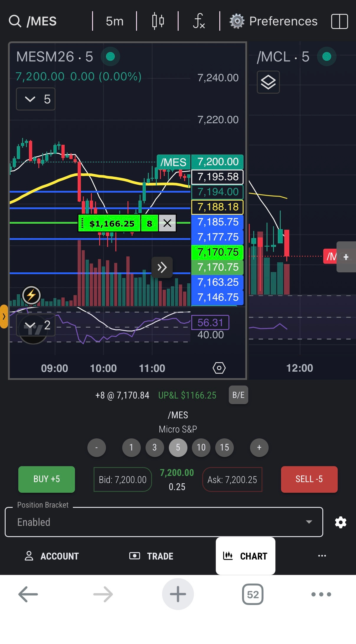Open Preferences gear settings
Screen dimensions: 356x644
[x=274, y=21]
